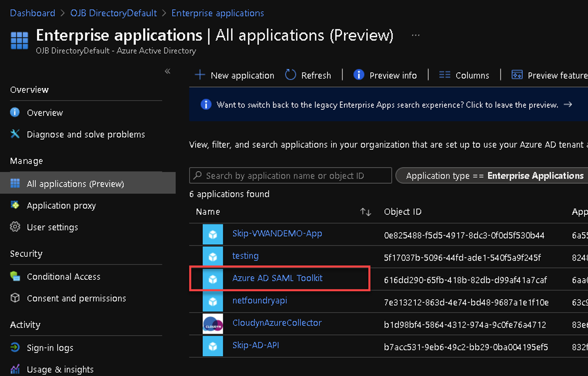Click the Skip-VWANDEMO-App application icon
588x376 pixels.
click(212, 235)
